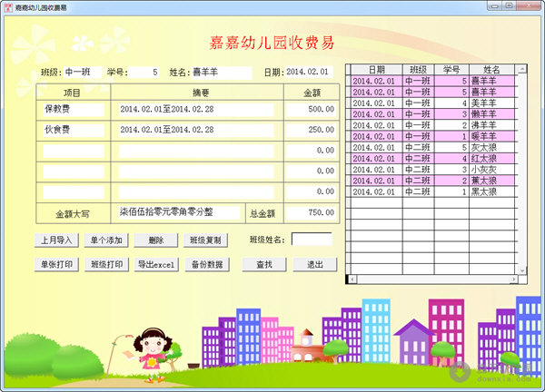Click the 姓名 field showing 喜羊羊
This screenshot has height=392, width=545.
point(221,72)
